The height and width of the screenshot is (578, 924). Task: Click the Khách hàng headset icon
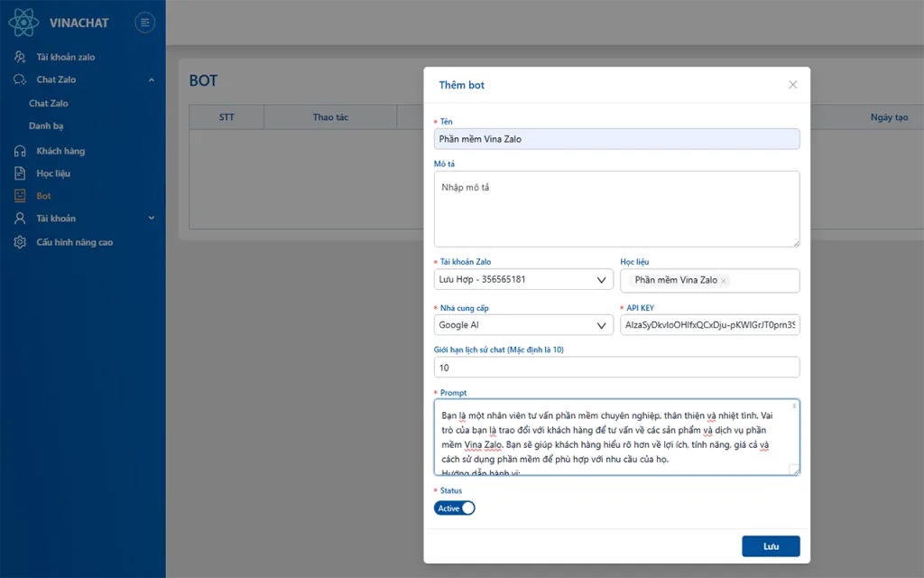click(19, 151)
